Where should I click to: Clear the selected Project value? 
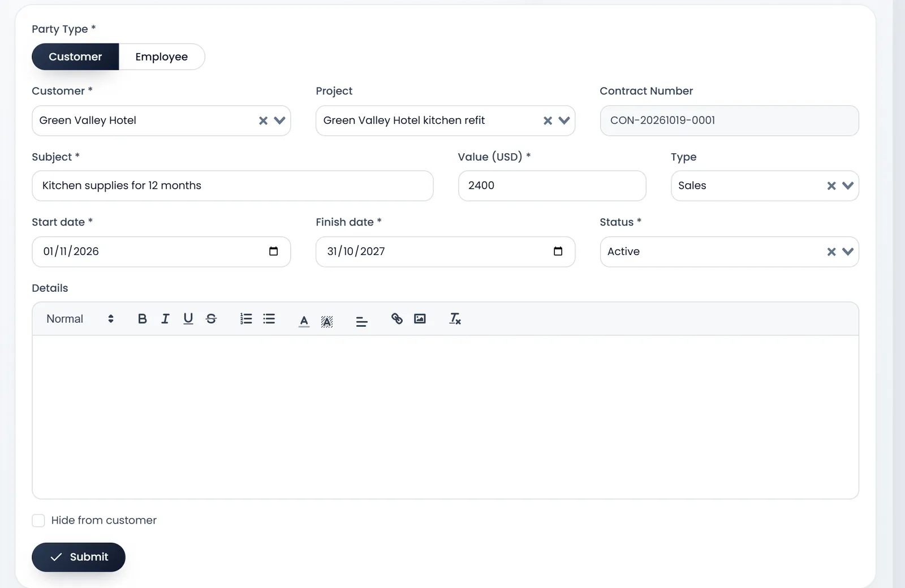click(x=548, y=120)
